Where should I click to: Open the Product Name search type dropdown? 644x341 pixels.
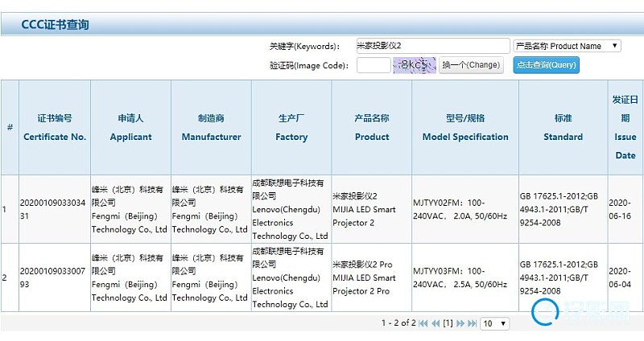(568, 46)
